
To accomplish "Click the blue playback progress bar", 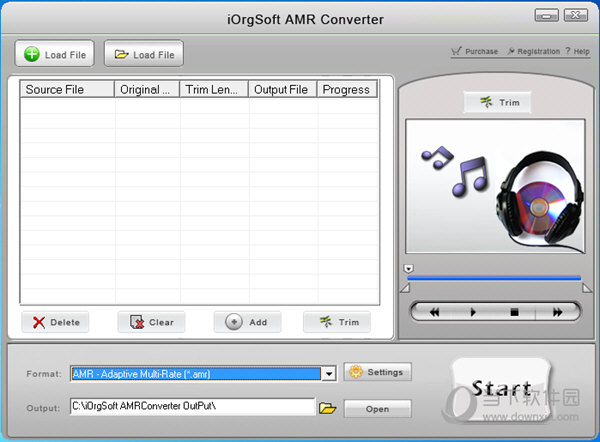I will (494, 278).
